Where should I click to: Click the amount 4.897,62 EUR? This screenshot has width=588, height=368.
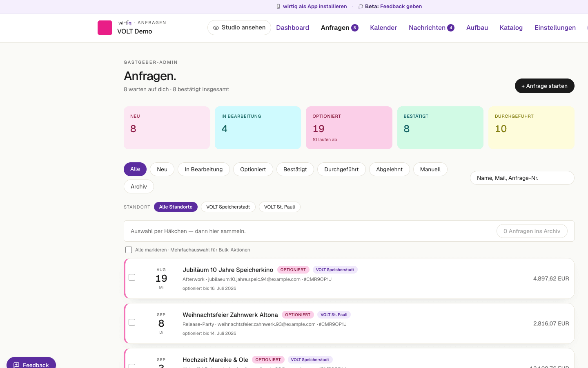[x=551, y=278]
